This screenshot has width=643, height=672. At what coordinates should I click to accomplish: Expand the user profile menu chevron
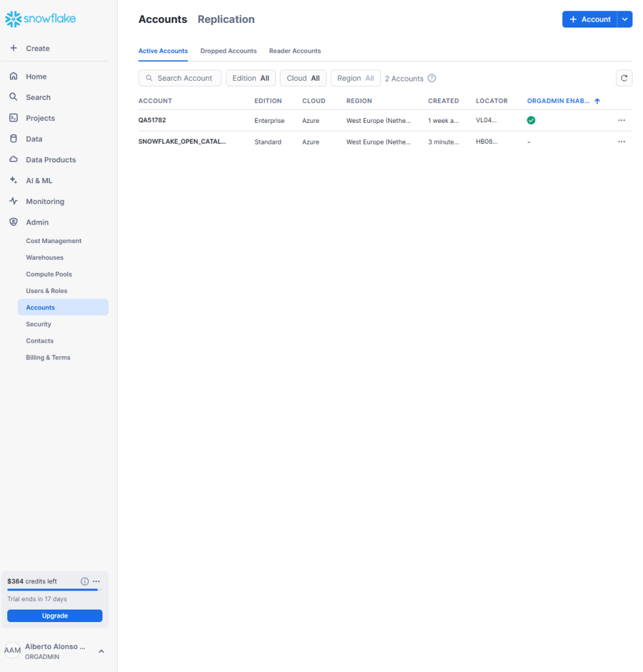(101, 651)
